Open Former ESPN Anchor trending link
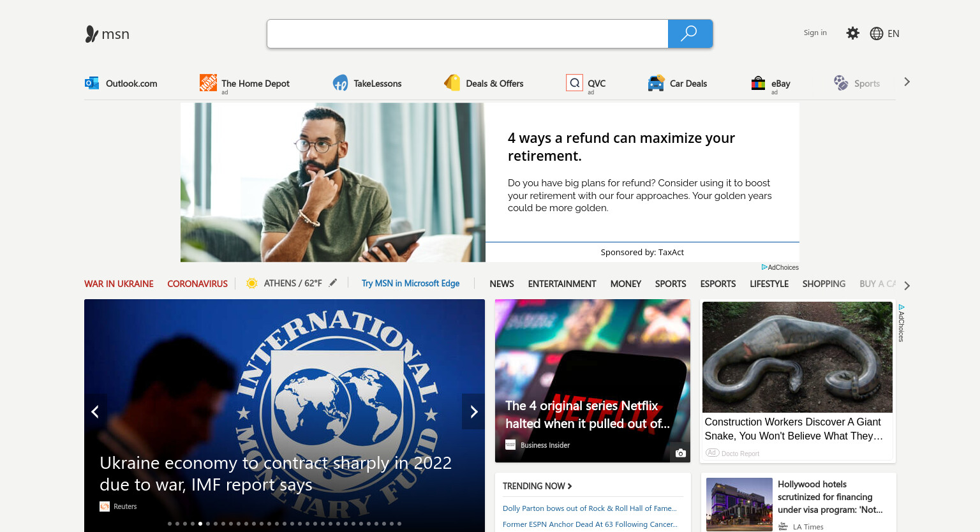Viewport: 980px width, 532px height. (590, 524)
